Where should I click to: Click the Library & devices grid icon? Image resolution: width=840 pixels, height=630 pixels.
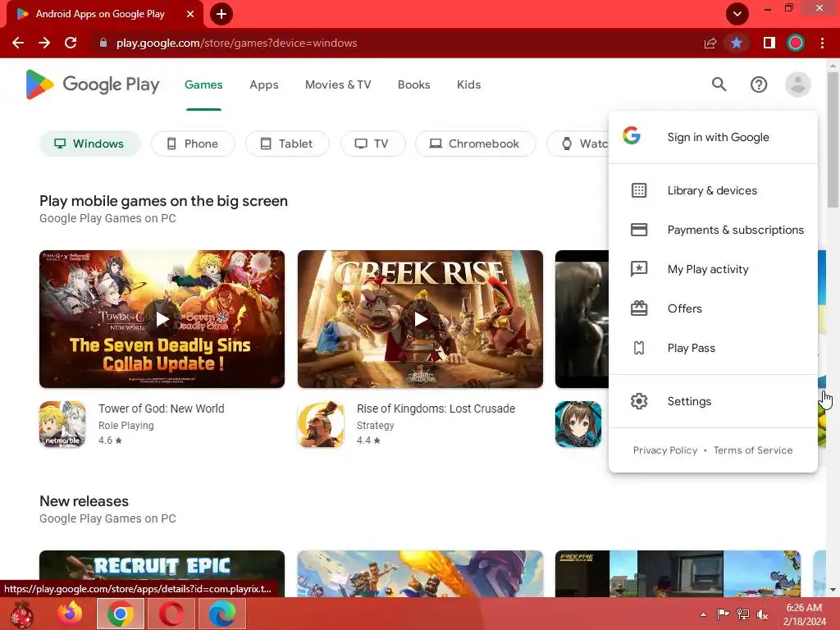(x=639, y=190)
